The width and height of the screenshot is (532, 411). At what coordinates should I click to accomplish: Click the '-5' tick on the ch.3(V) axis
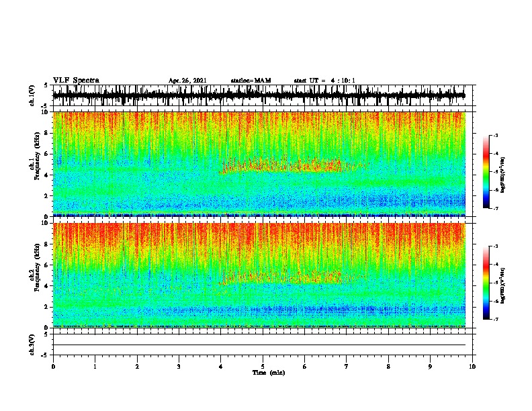[45, 355]
